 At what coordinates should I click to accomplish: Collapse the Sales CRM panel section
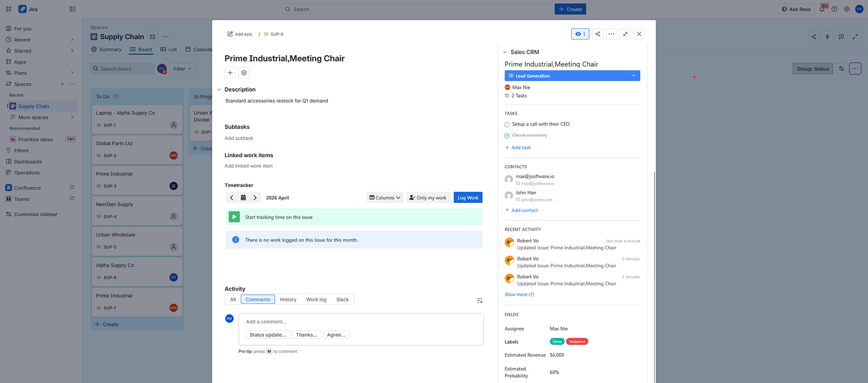coord(505,52)
